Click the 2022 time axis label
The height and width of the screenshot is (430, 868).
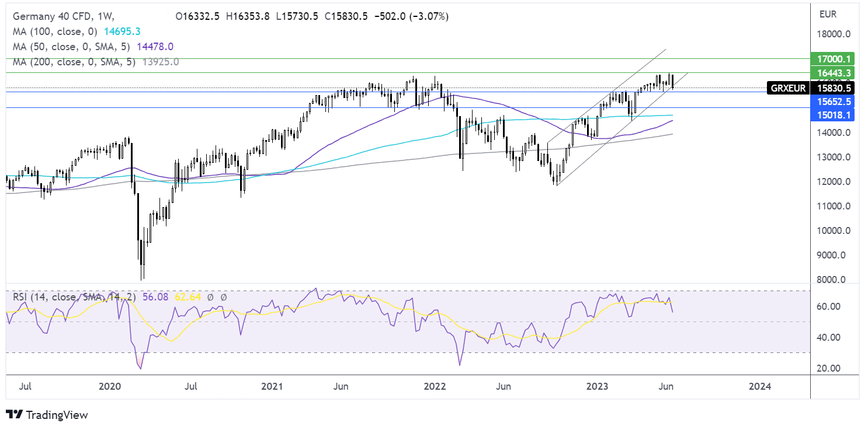click(435, 386)
